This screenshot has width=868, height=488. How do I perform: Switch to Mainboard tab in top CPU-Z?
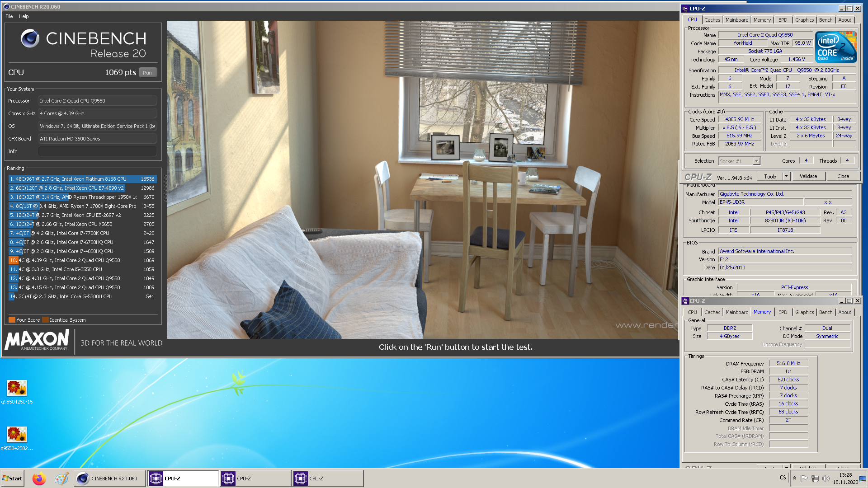(737, 20)
